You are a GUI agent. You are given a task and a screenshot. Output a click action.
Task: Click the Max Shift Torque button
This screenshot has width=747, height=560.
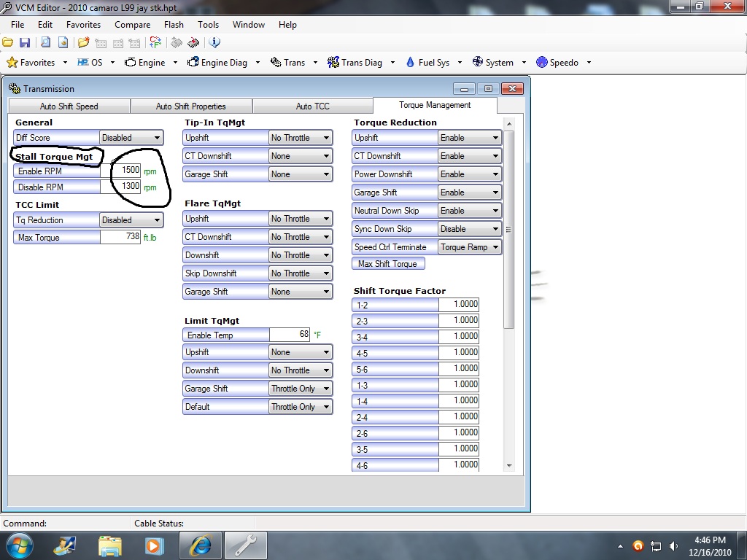[388, 264]
